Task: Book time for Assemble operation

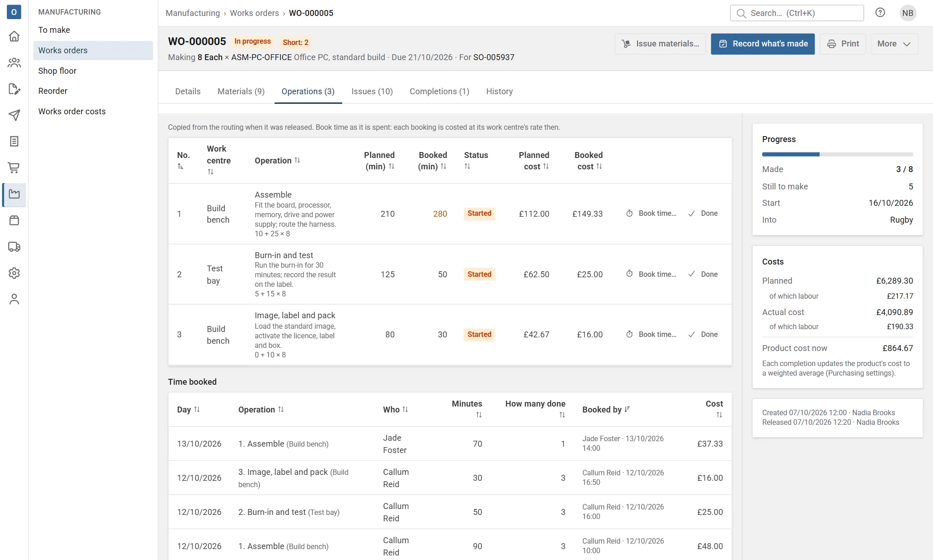Action: (651, 213)
